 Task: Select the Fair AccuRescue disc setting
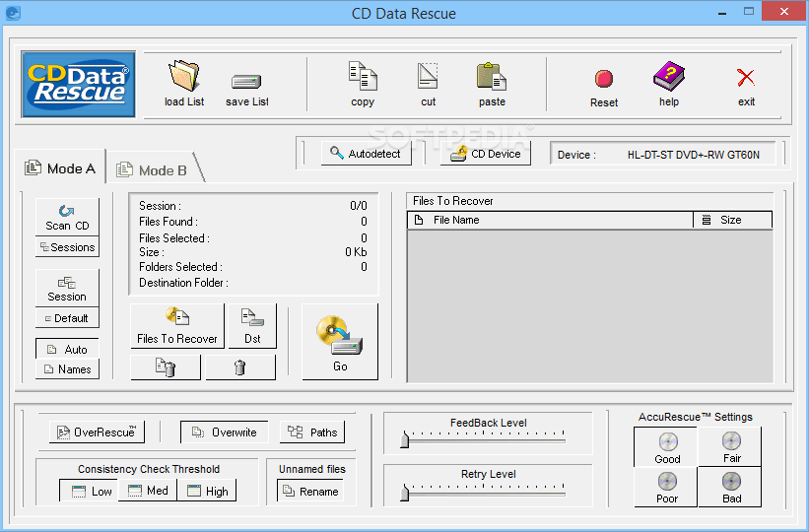(x=730, y=447)
